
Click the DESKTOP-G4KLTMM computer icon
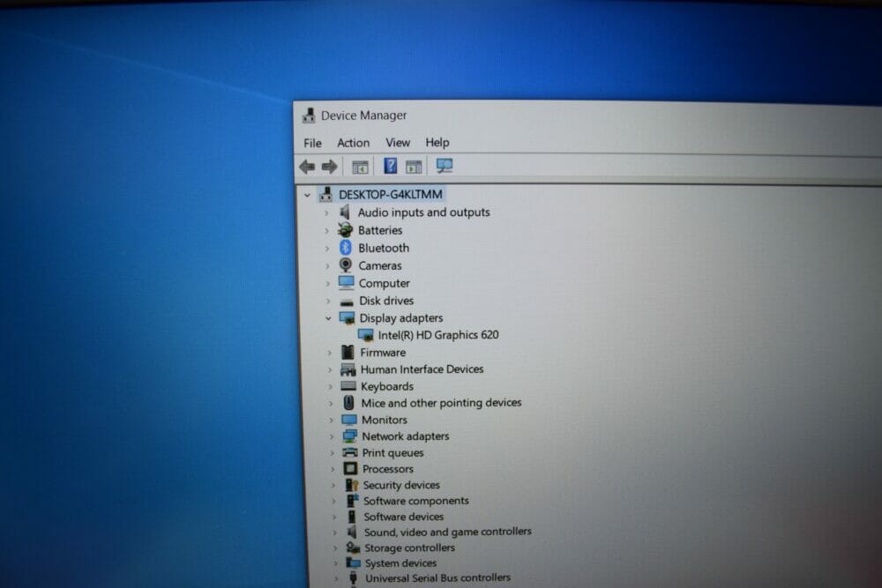pos(325,195)
